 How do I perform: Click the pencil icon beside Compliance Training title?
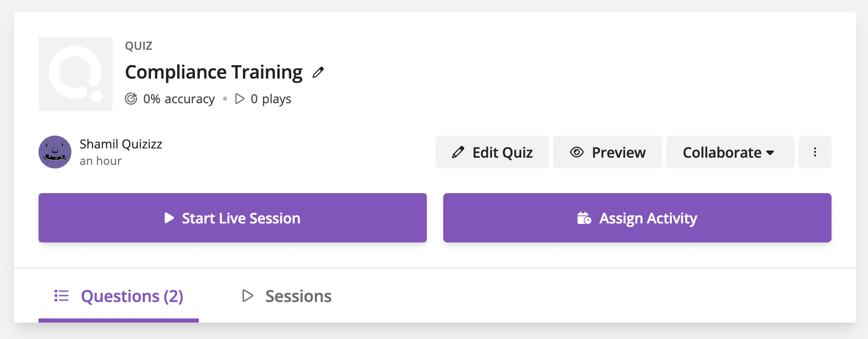[318, 72]
